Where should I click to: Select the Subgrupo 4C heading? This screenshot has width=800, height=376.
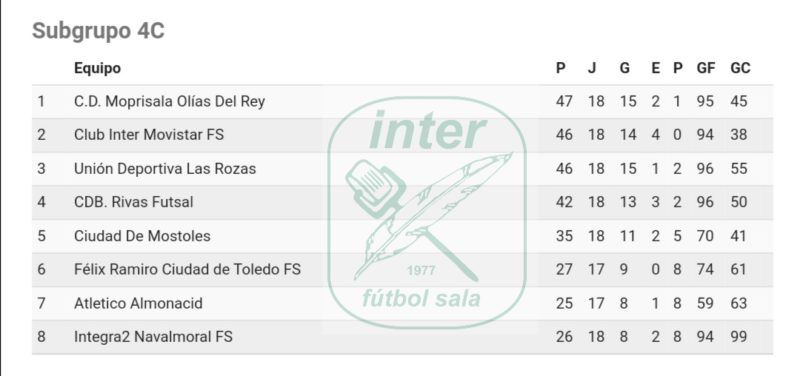point(98,31)
